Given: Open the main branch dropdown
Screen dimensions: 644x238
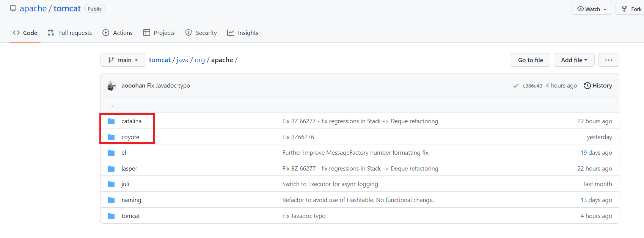Looking at the screenshot, I should 123,60.
